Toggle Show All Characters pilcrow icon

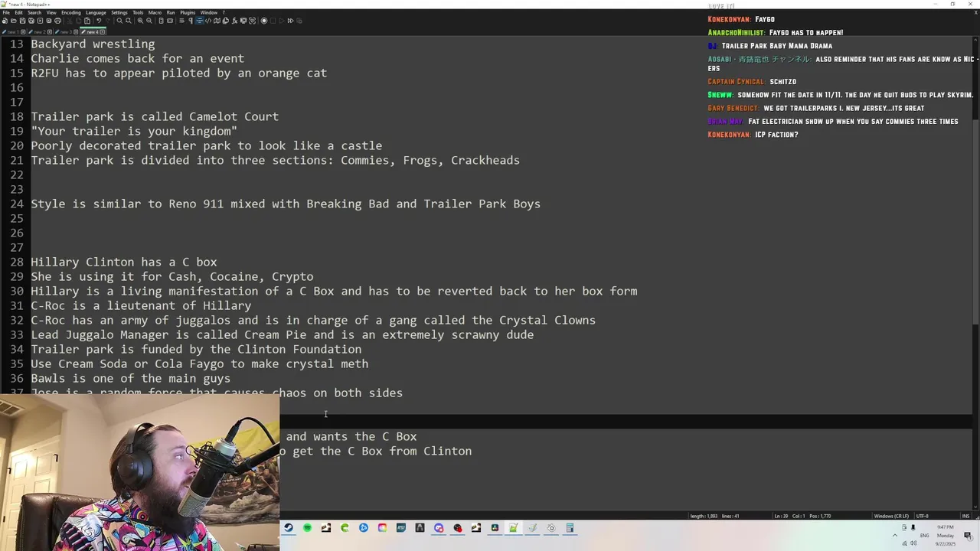point(191,21)
